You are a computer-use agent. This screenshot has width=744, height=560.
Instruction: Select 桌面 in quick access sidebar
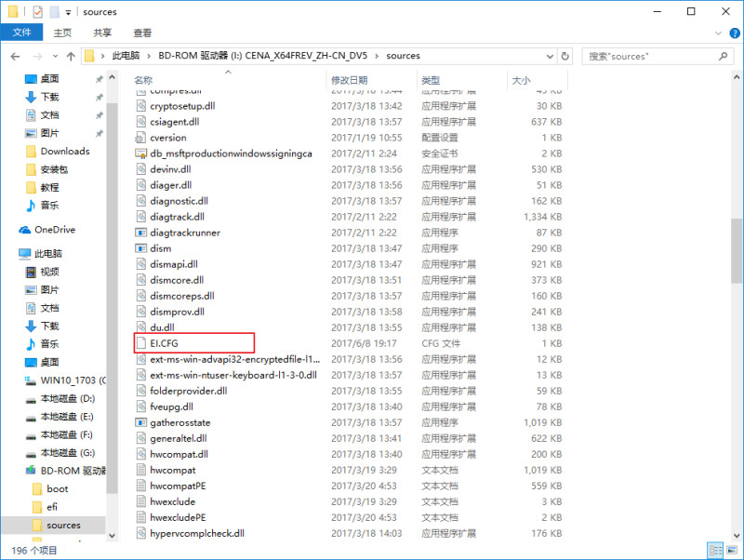tap(49, 79)
